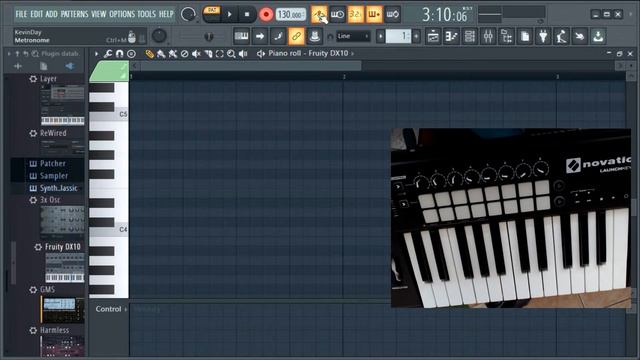Open the EDIT menu
Viewport: 640px width, 360px height.
coord(36,14)
